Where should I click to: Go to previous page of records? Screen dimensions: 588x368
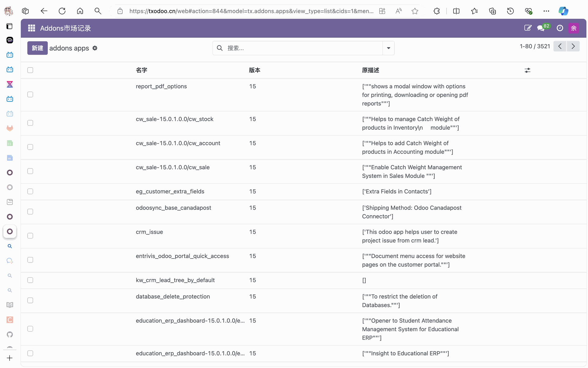pyautogui.click(x=560, y=46)
